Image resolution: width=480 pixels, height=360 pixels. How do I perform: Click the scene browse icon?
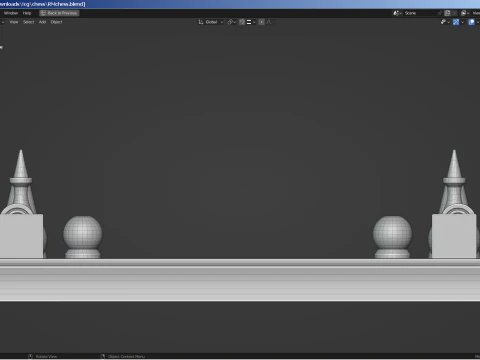click(397, 13)
